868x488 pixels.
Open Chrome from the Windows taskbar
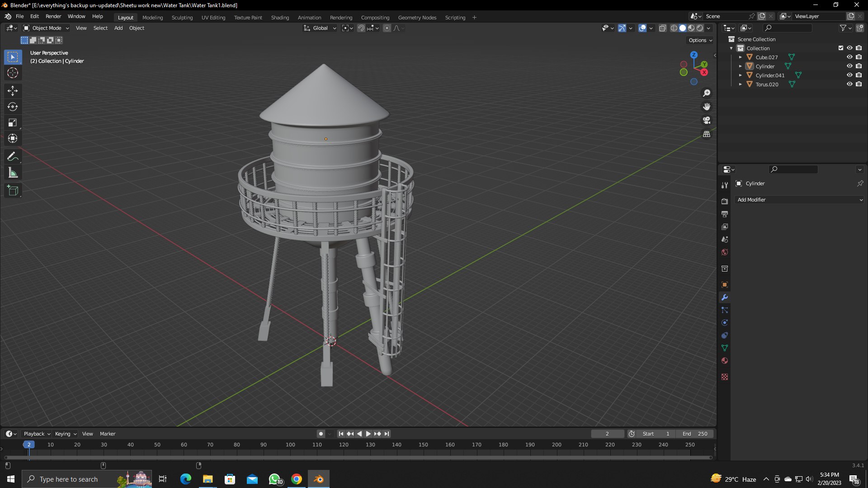click(x=297, y=479)
